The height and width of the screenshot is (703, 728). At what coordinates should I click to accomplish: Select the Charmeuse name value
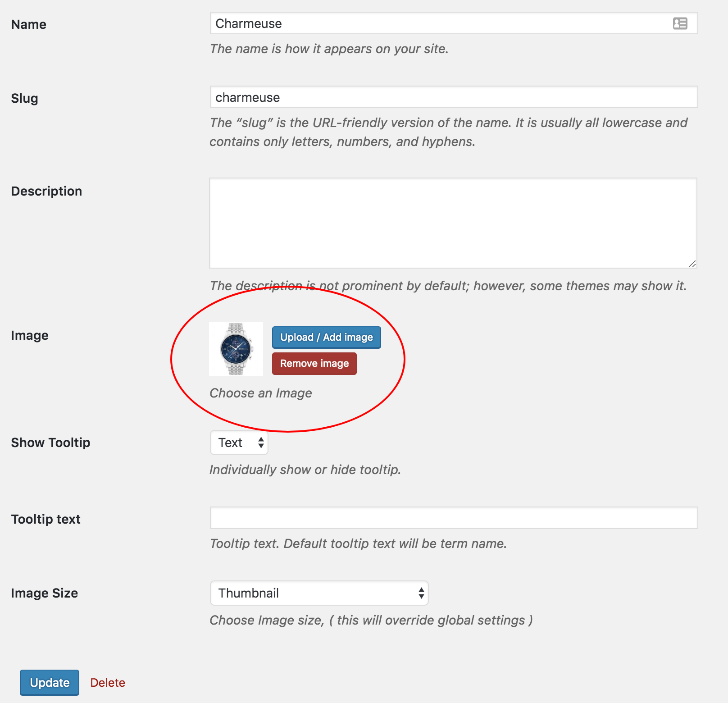click(249, 23)
